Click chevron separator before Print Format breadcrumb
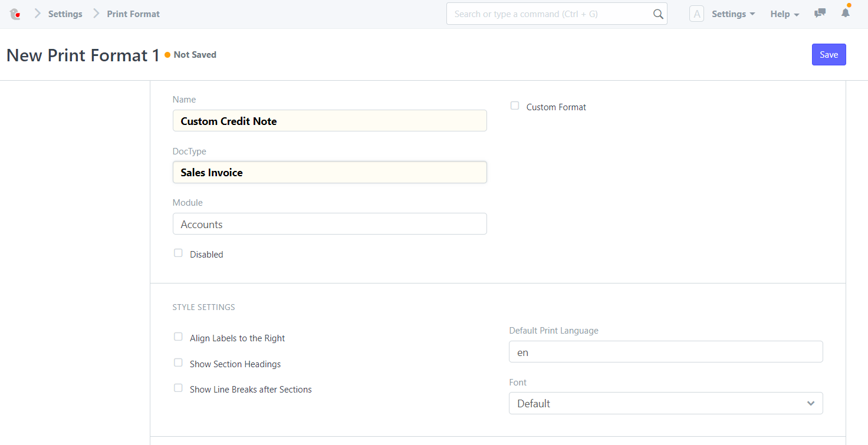868x445 pixels. pyautogui.click(x=96, y=14)
